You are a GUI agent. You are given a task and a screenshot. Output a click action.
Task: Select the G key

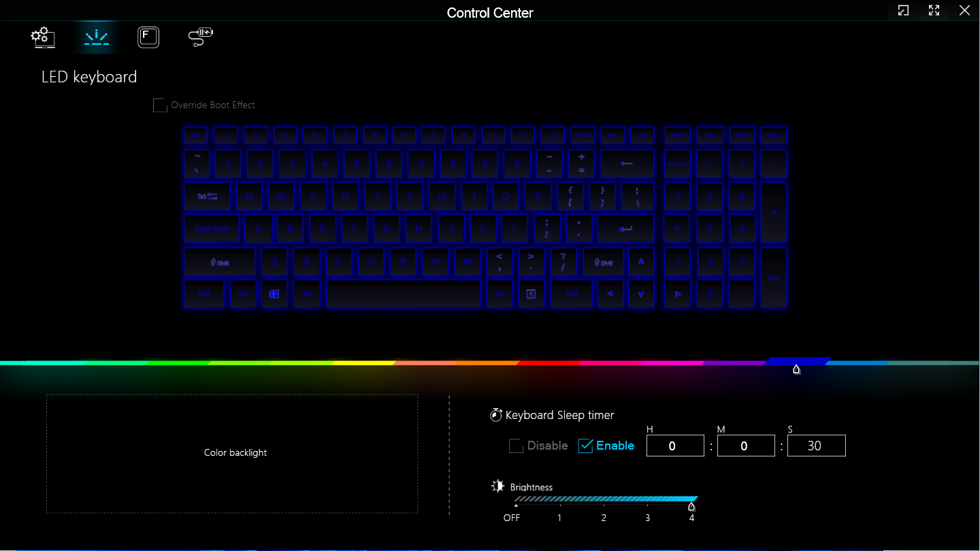click(387, 229)
